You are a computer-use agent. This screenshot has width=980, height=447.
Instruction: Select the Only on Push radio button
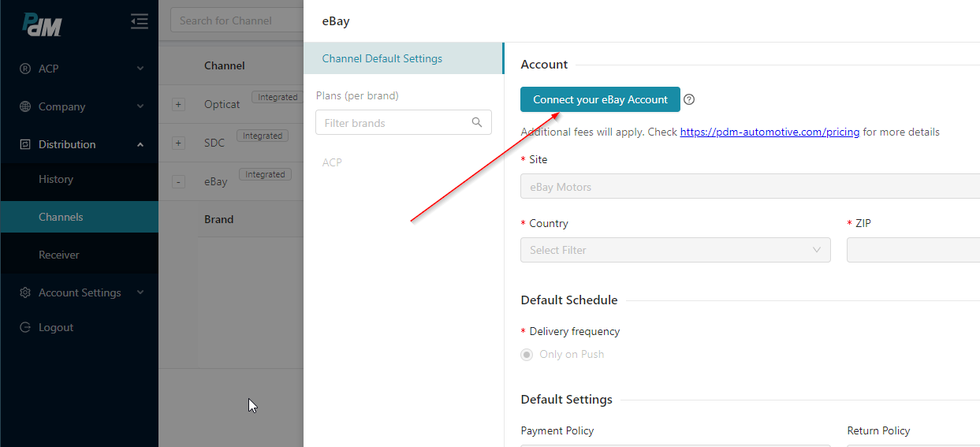click(x=527, y=355)
